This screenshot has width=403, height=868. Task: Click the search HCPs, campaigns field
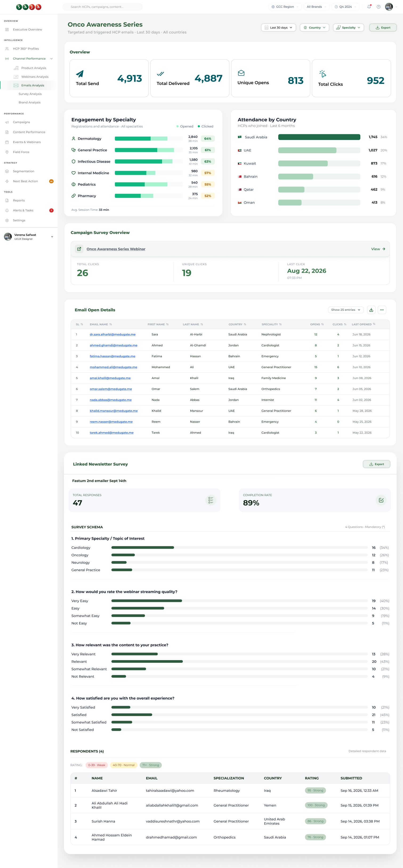click(103, 7)
